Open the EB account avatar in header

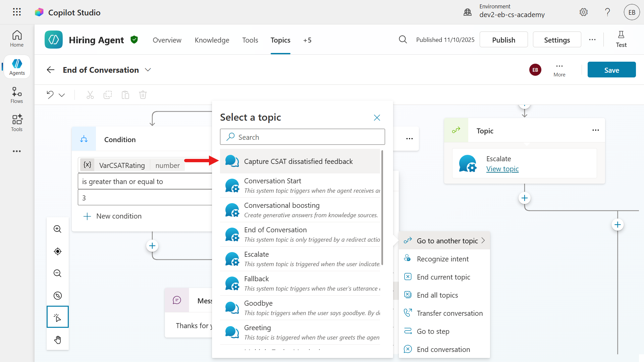pyautogui.click(x=632, y=12)
